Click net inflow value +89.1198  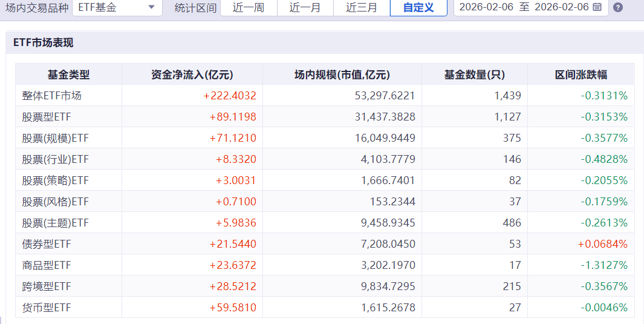click(x=233, y=117)
